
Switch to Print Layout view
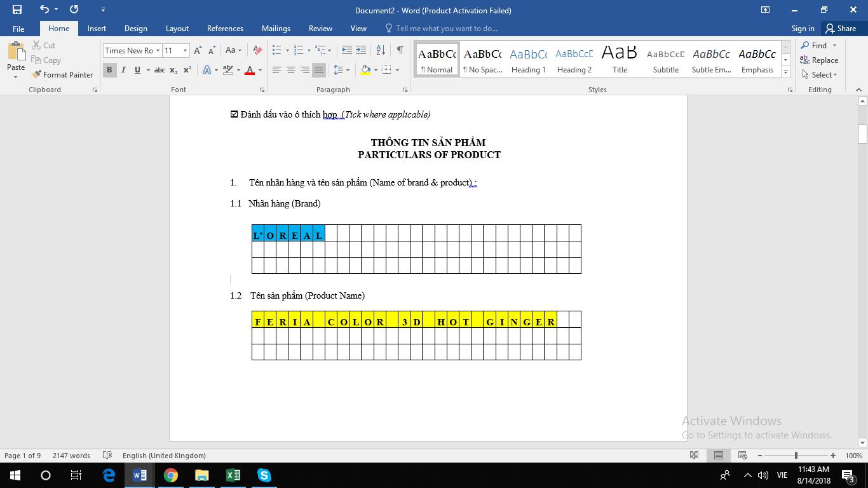click(x=718, y=455)
